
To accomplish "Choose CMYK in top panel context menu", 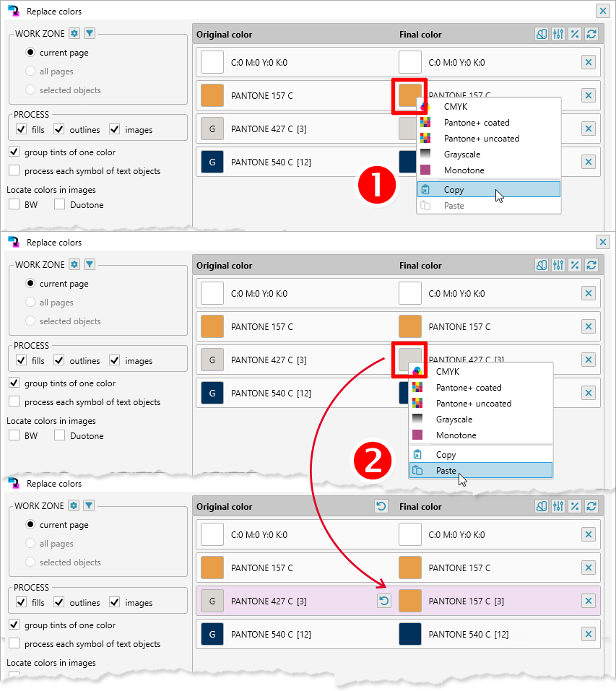I will click(x=489, y=107).
